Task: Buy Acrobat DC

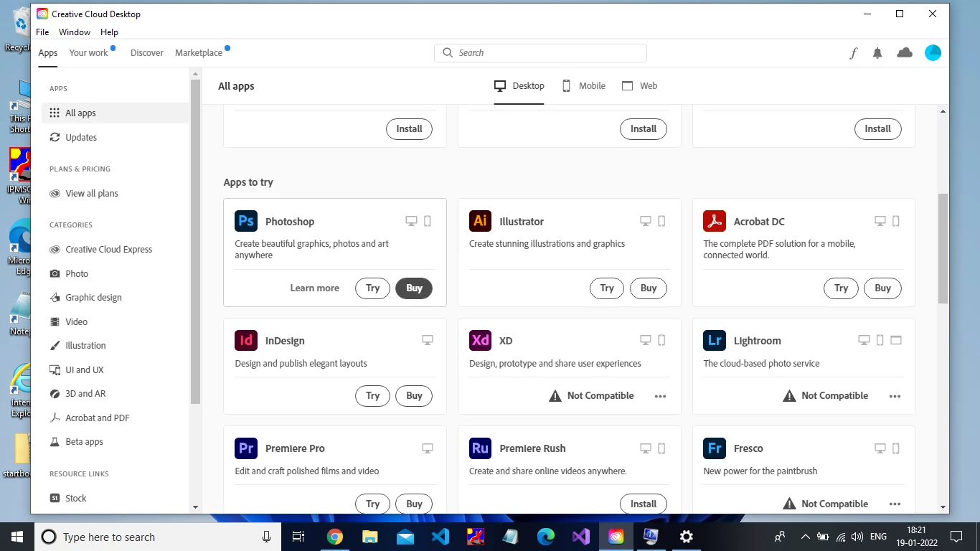Action: (882, 288)
